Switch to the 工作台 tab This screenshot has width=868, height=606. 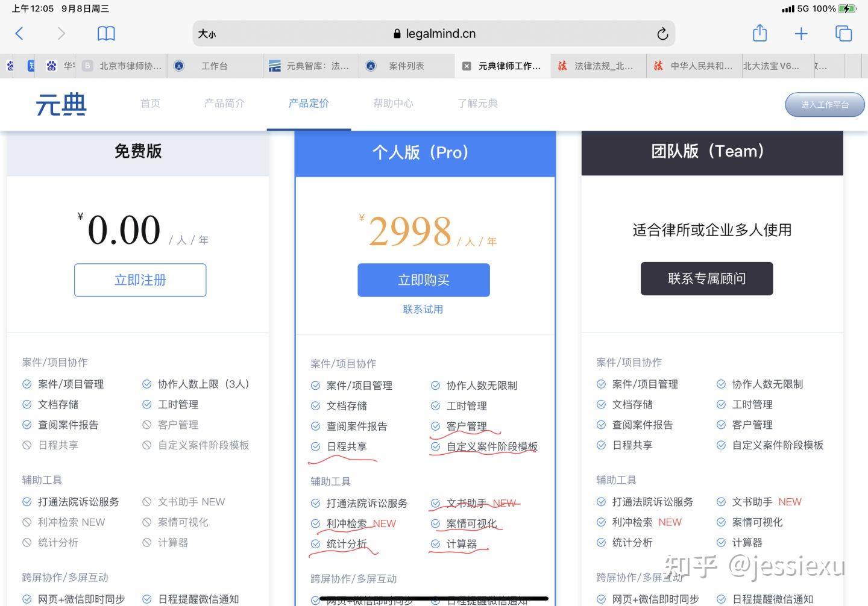pos(215,66)
